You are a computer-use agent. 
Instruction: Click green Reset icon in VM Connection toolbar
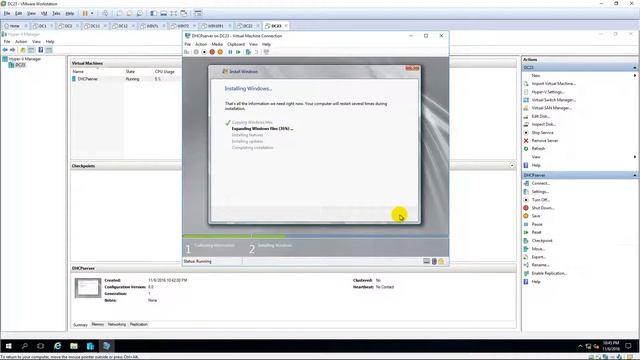(238, 52)
